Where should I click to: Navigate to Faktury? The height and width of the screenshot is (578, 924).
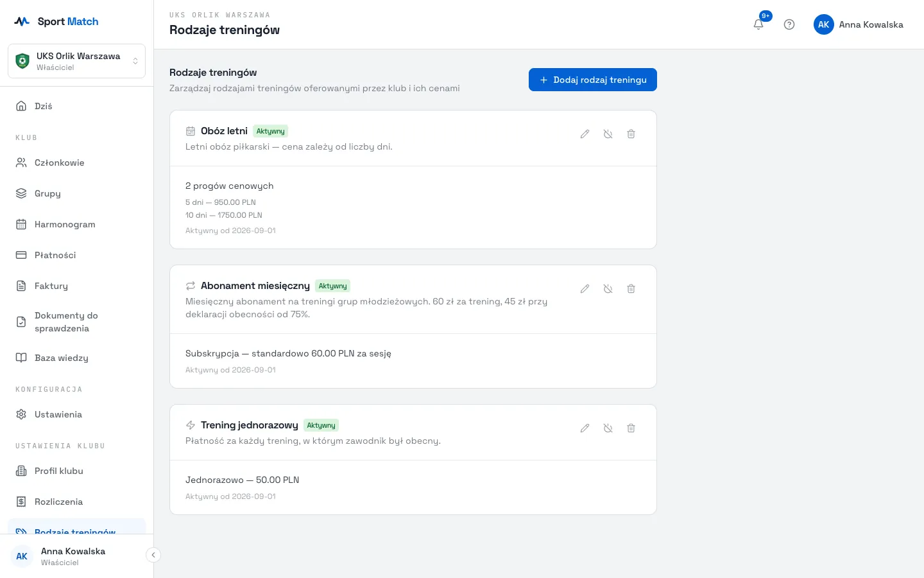click(x=77, y=286)
